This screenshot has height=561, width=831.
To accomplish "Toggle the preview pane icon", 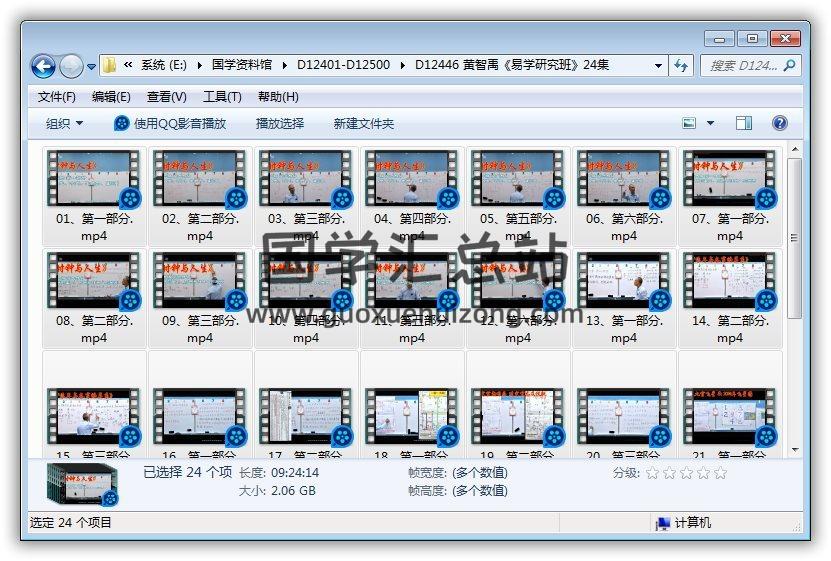I will pos(744,123).
